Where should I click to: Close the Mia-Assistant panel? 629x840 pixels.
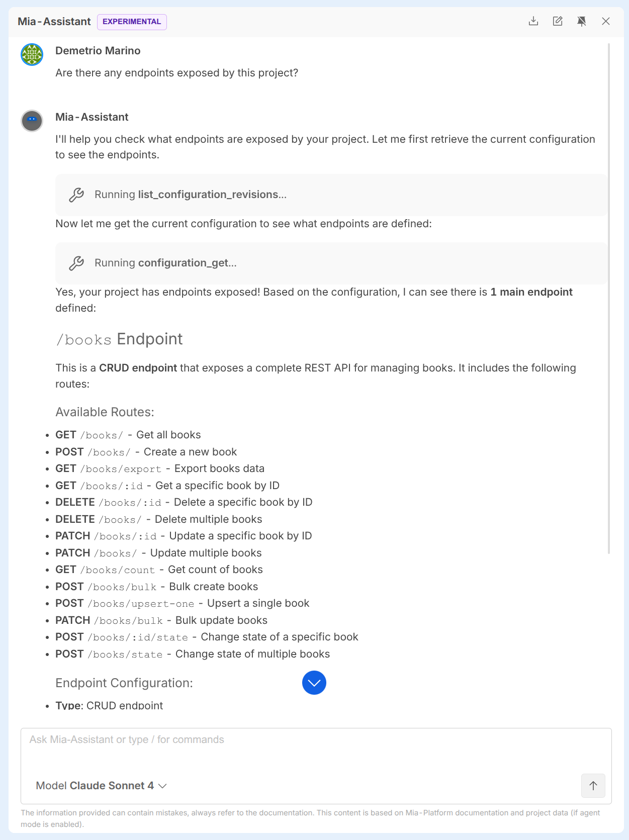tap(606, 21)
